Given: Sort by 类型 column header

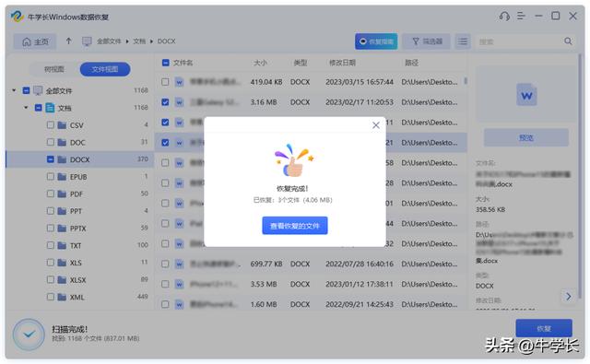Looking at the screenshot, I should (301, 63).
